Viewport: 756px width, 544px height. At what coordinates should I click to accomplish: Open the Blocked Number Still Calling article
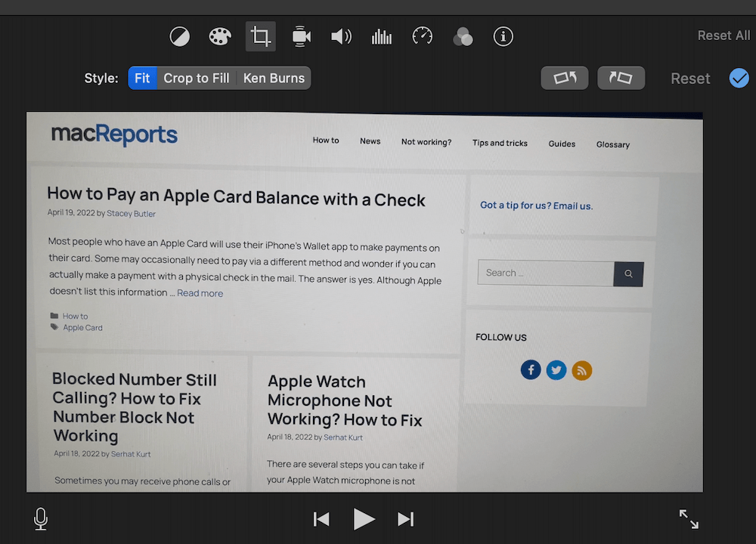point(135,407)
